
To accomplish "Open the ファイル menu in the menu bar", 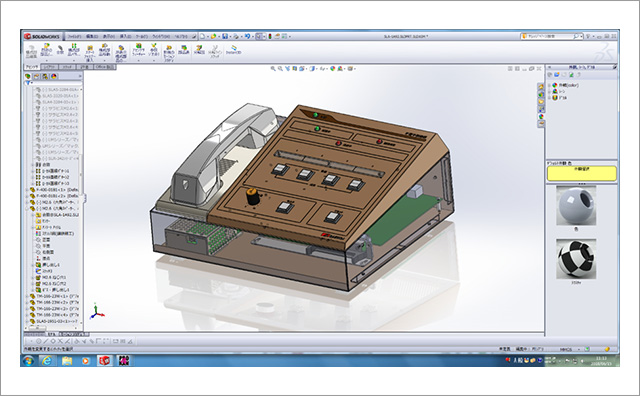I will click(74, 36).
